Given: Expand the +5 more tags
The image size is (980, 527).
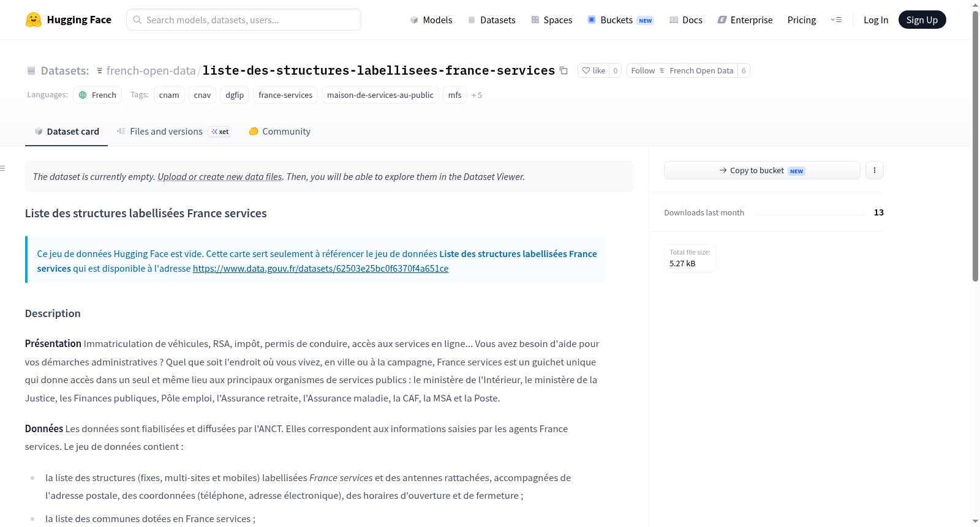Looking at the screenshot, I should [x=477, y=95].
